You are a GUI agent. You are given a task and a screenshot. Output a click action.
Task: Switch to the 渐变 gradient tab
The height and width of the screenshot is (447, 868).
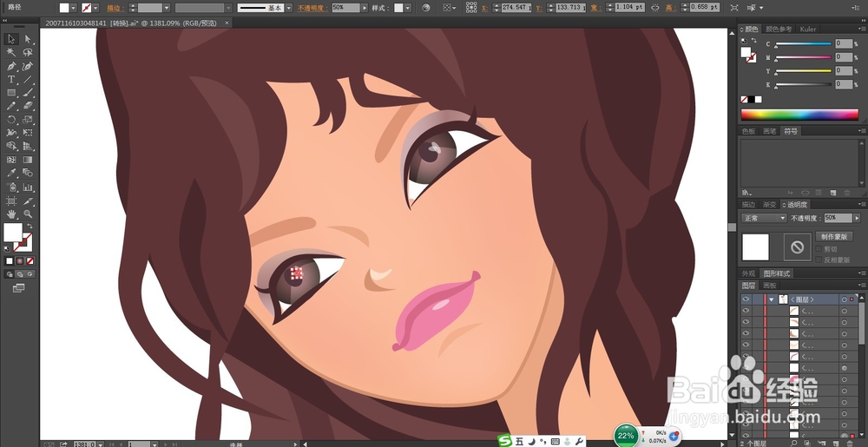[x=769, y=205]
